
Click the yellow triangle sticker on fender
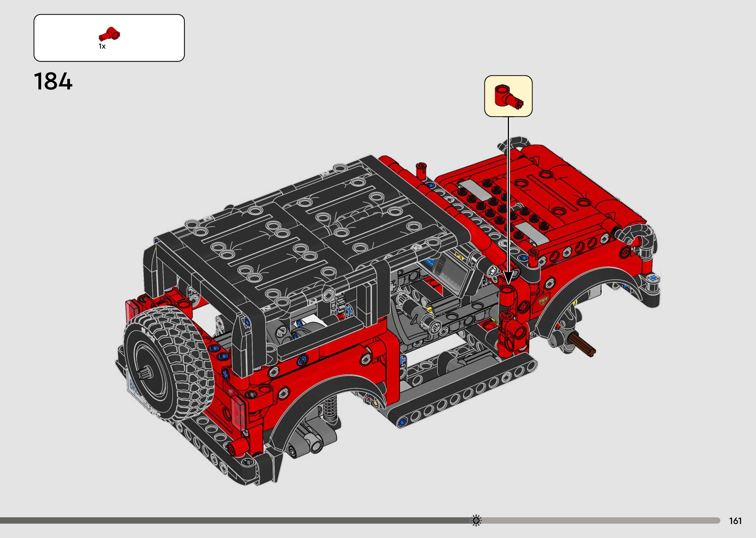click(543, 301)
